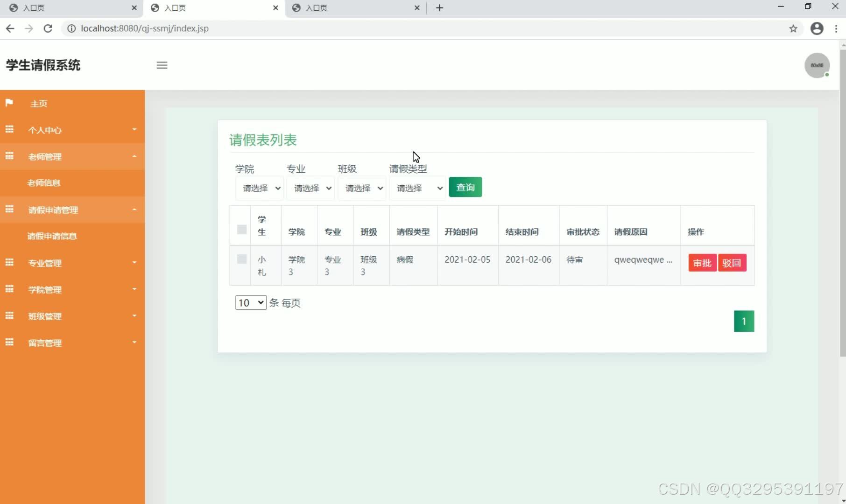
Task: Click the grid icon beside 学院管理
Action: (9, 289)
